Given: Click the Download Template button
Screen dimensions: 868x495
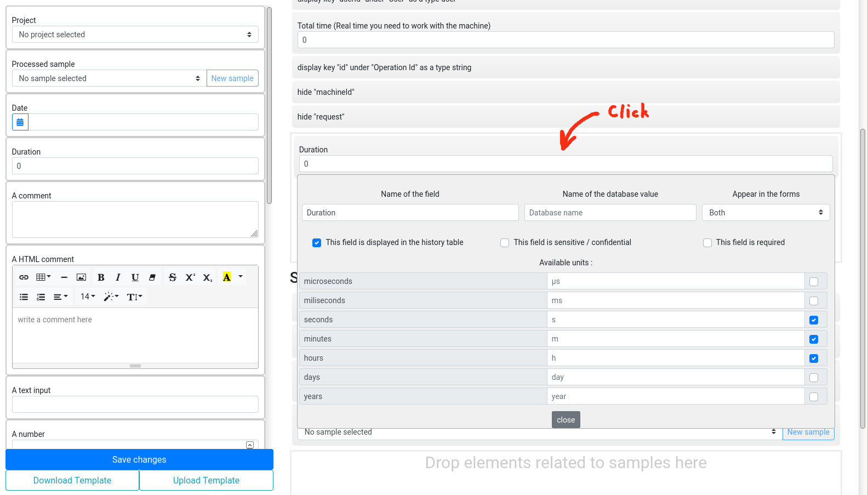Looking at the screenshot, I should 72,480.
